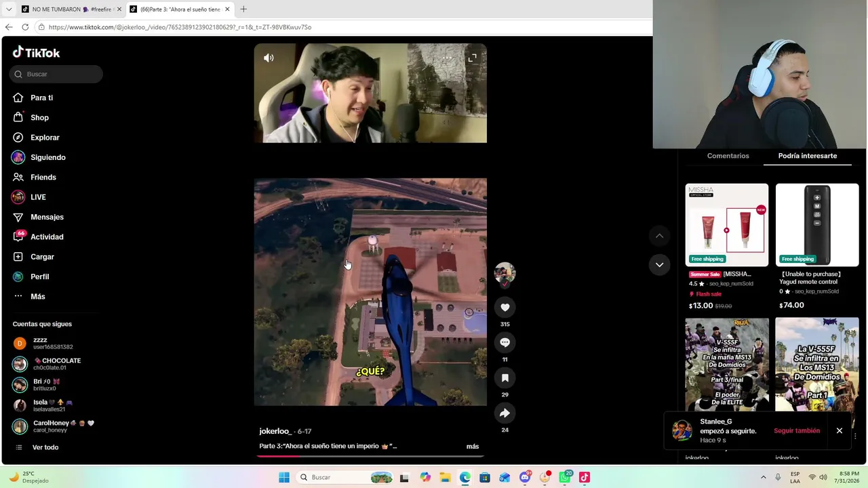The height and width of the screenshot is (488, 868).
Task: Open the Para ti feed
Action: click(x=41, y=98)
